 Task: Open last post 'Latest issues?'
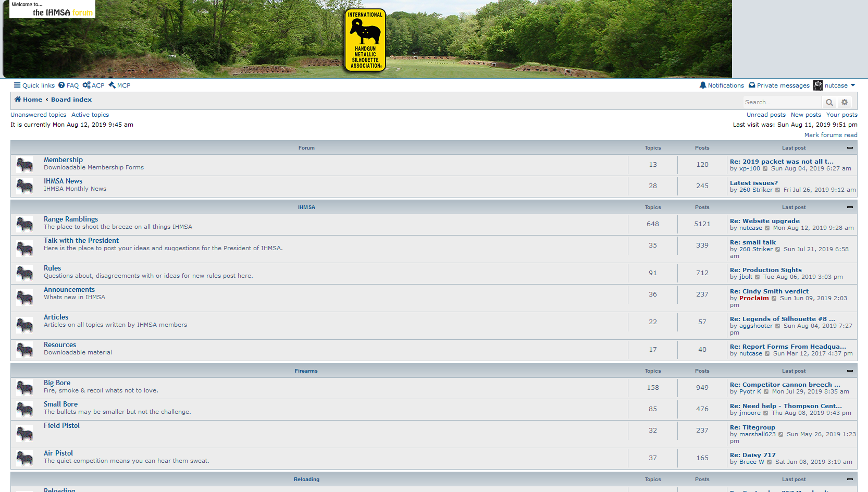[x=753, y=183]
